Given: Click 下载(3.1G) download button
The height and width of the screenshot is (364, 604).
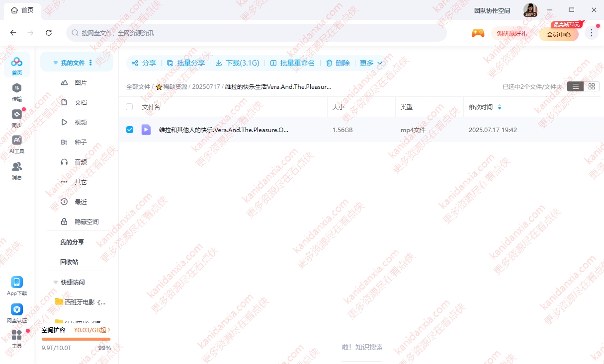Looking at the screenshot, I should coord(237,63).
